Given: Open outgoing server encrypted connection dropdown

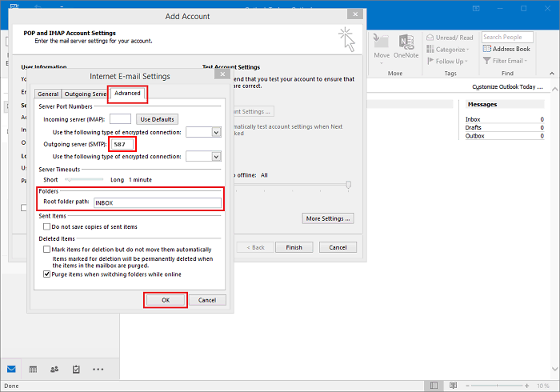Looking at the screenshot, I should 216,157.
